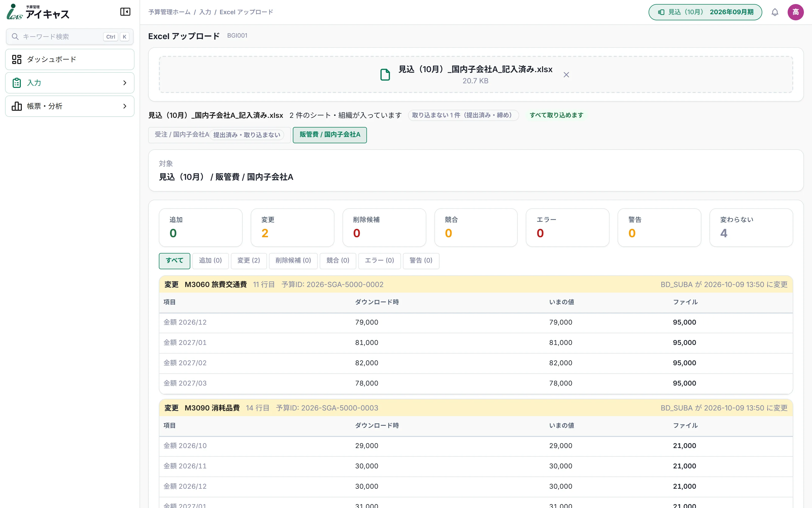Click the uploaded xlsx file icon
The height and width of the screenshot is (508, 812).
(x=385, y=75)
